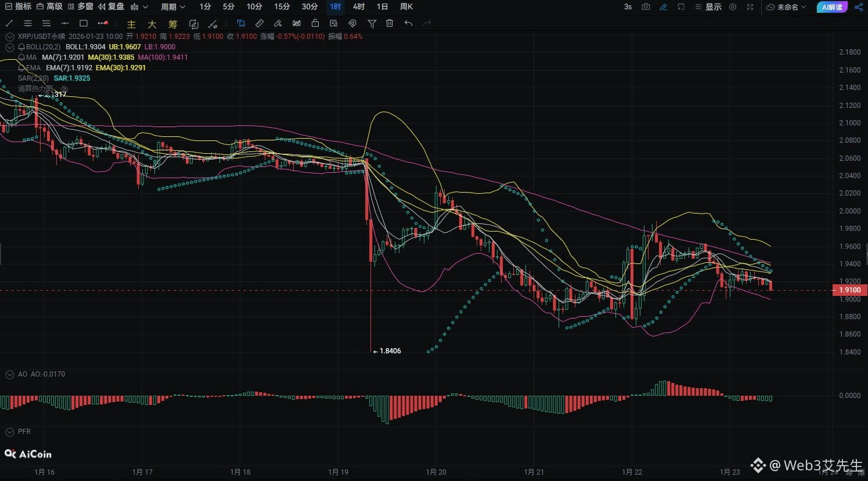The image size is (868, 481).
Task: Open the 周期 period dropdown
Action: point(173,7)
